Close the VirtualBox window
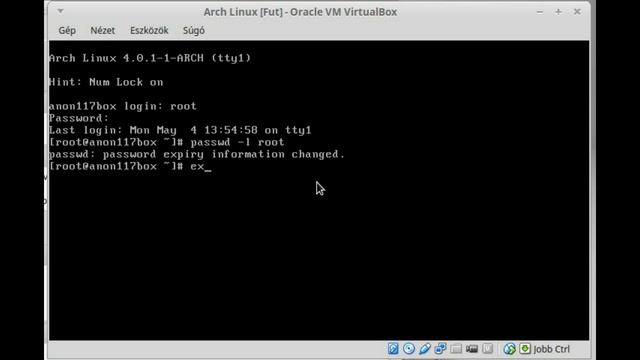 577,12
